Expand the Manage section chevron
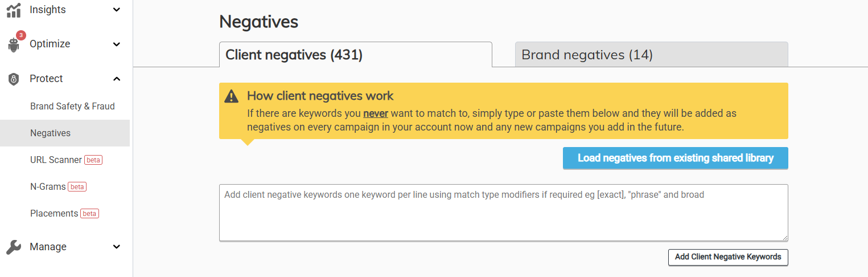This screenshot has width=868, height=277. tap(117, 247)
